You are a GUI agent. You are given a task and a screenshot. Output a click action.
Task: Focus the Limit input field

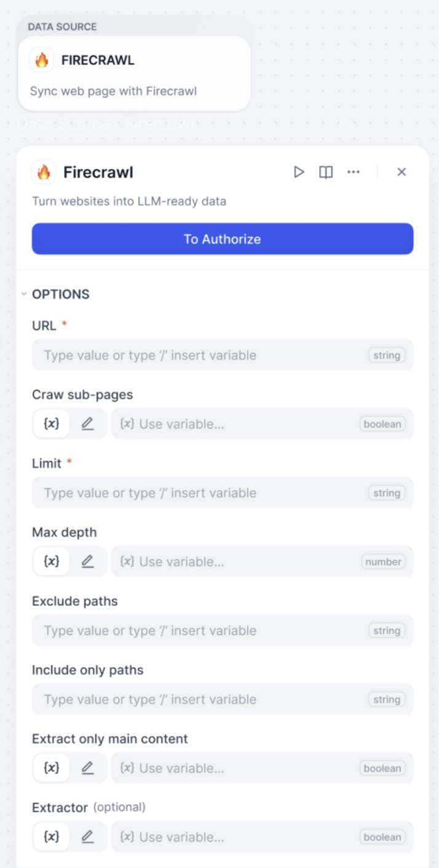[223, 493]
